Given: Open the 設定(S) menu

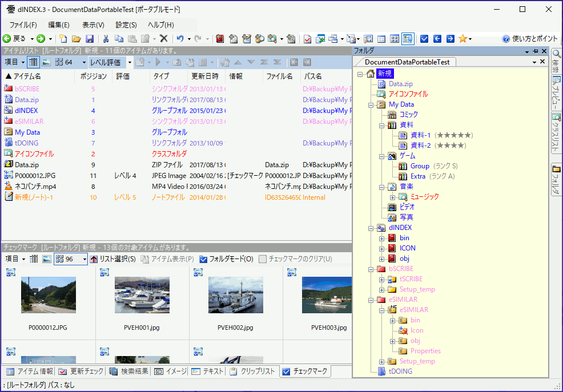Looking at the screenshot, I should click(x=126, y=25).
